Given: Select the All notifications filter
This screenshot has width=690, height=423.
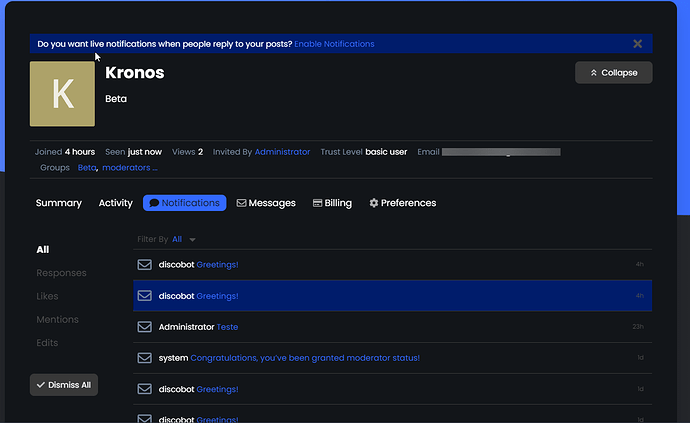Looking at the screenshot, I should 43,250.
